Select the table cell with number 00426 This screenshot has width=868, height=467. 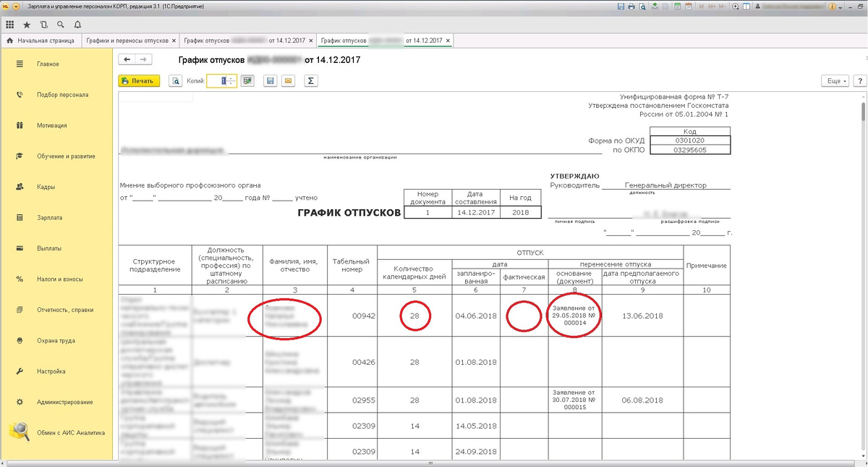click(351, 362)
